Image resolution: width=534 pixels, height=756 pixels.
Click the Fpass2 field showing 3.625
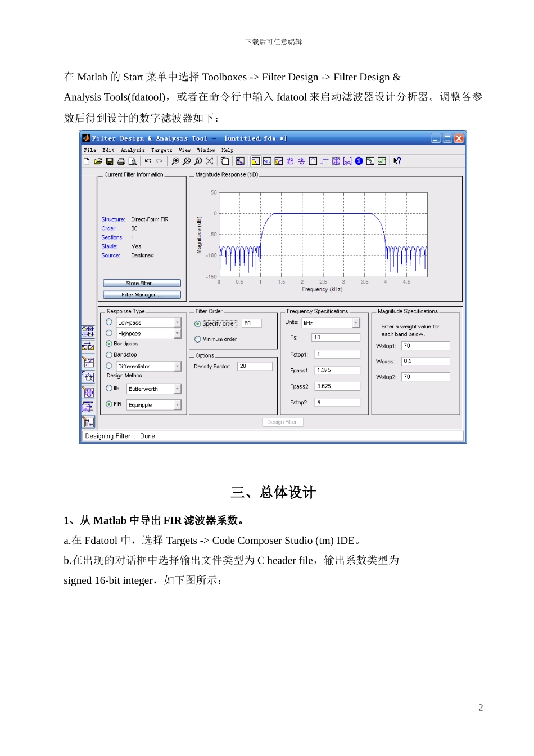click(x=337, y=386)
